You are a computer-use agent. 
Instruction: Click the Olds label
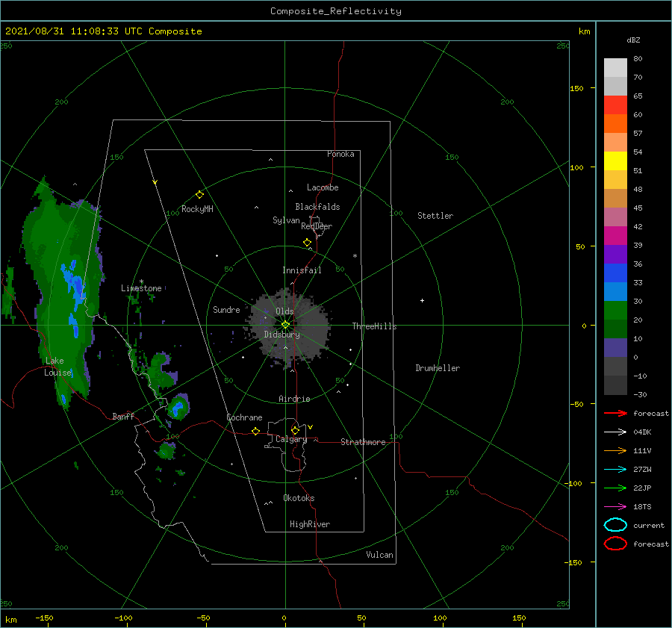pos(284,311)
